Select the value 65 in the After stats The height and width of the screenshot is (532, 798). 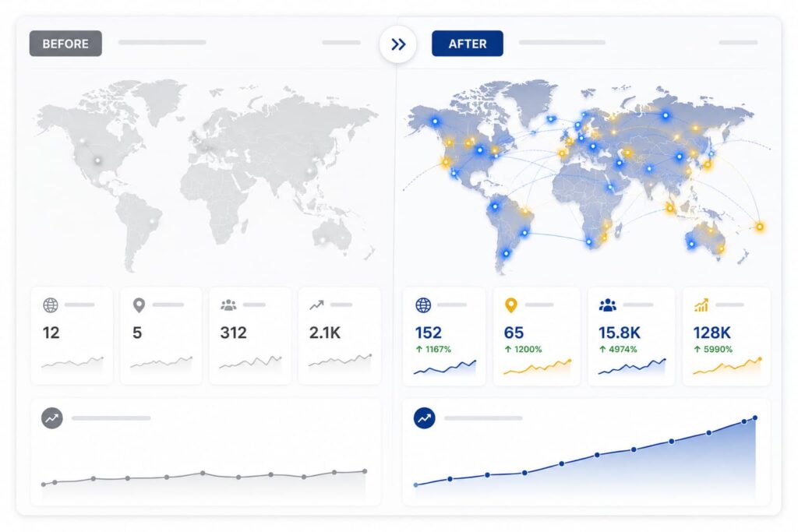pos(514,333)
